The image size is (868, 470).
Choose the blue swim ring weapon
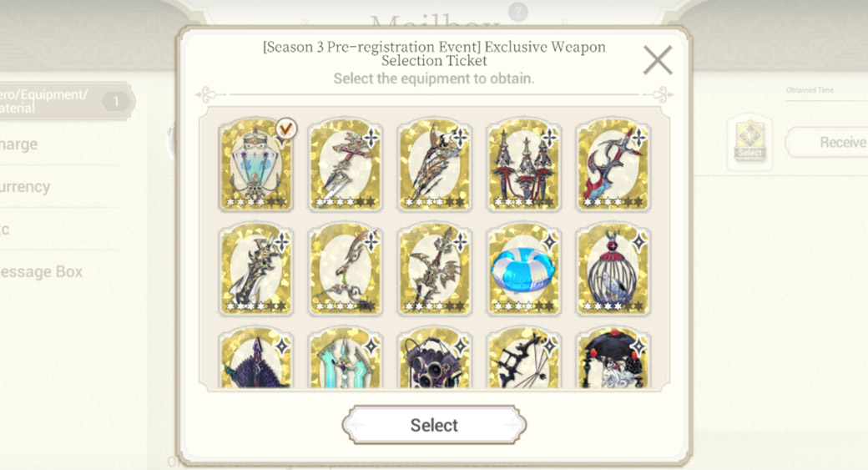(523, 270)
